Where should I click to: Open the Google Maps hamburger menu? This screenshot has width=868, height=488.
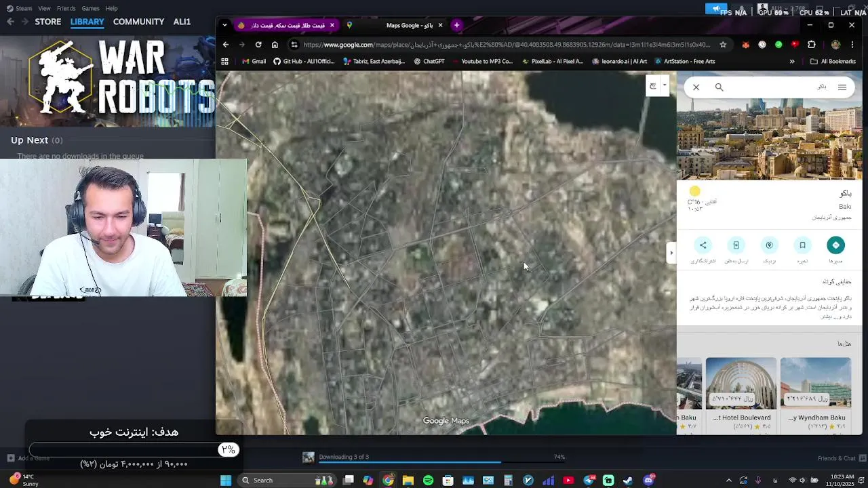click(842, 87)
